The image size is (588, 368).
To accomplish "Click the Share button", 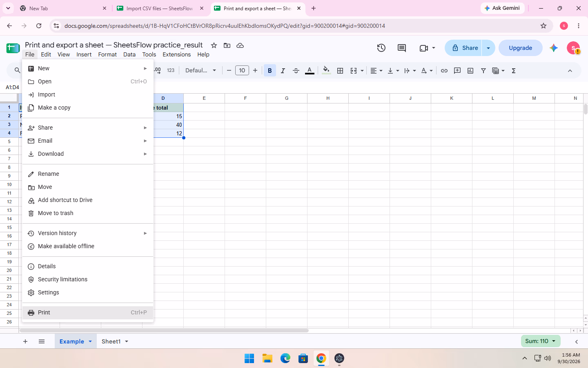I will tap(463, 48).
